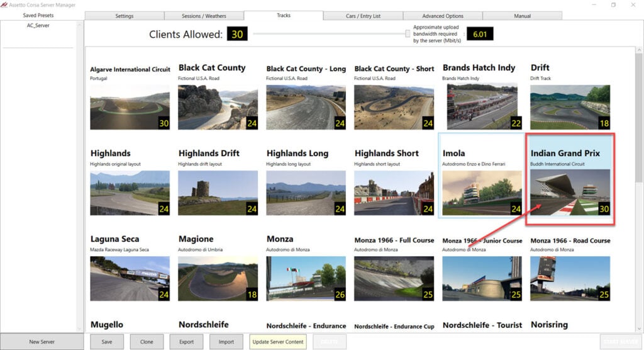This screenshot has height=350, width=644.
Task: Click the Highlands short layout subtitle
Action: [377, 164]
